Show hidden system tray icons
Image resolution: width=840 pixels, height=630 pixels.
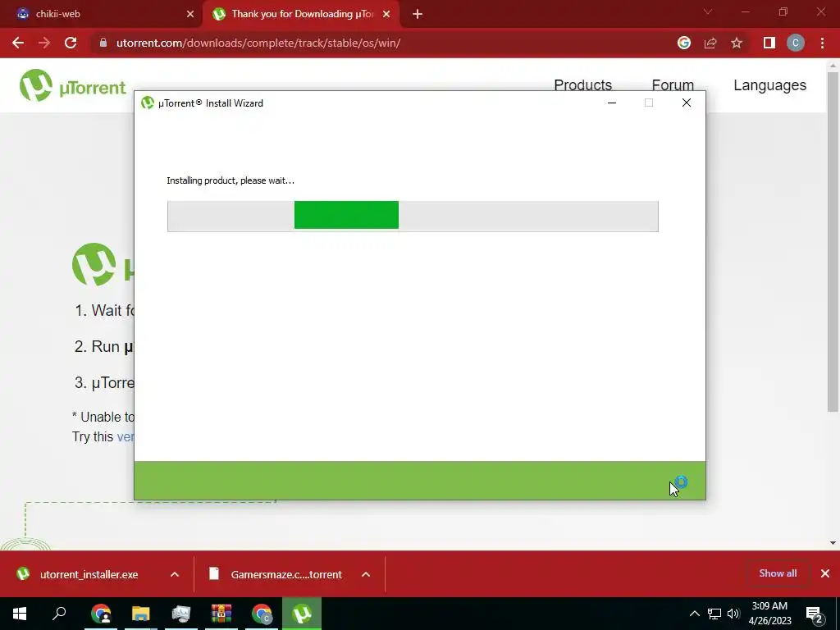(694, 614)
